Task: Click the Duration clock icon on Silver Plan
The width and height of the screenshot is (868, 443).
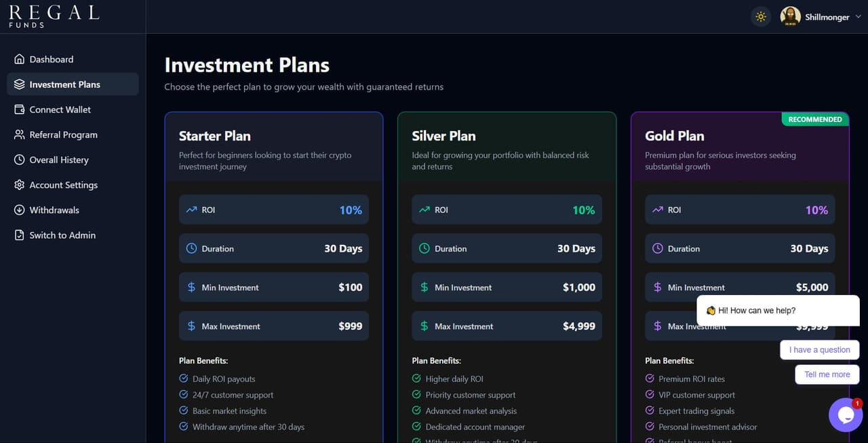Action: (424, 248)
